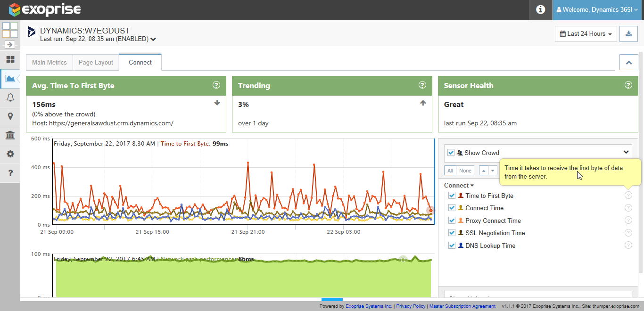Click the download export button
The width and height of the screenshot is (644, 311).
pyautogui.click(x=628, y=33)
